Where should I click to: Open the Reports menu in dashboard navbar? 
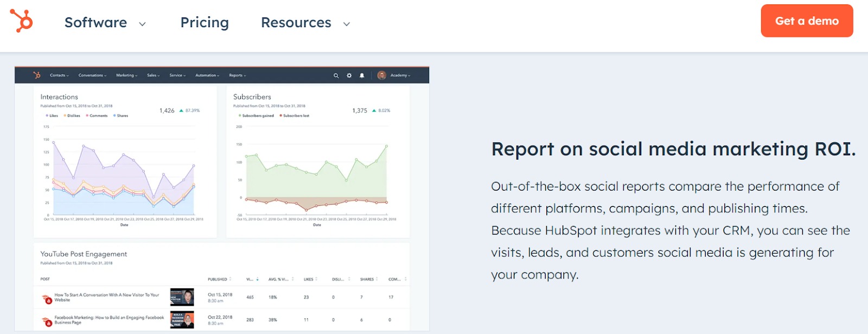pos(237,75)
